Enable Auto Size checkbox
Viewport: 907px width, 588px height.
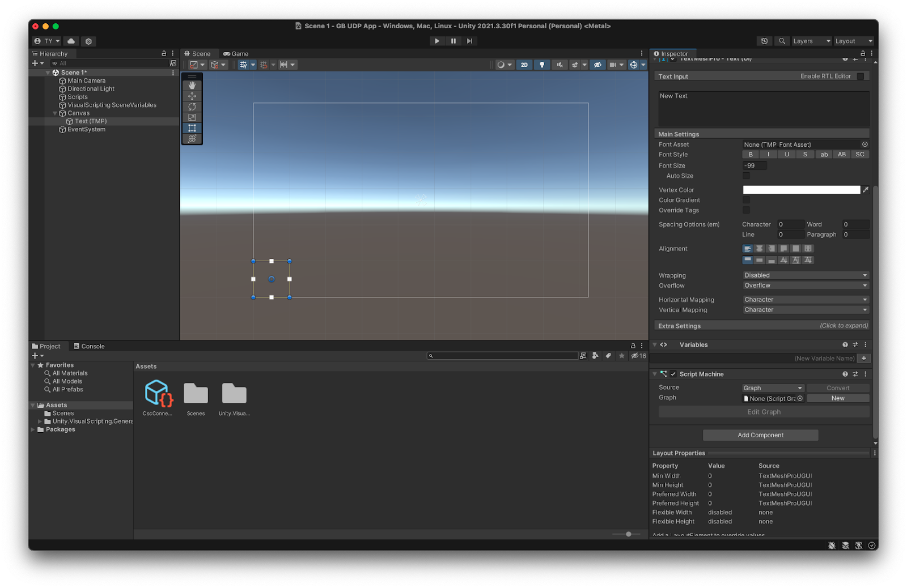pos(746,176)
